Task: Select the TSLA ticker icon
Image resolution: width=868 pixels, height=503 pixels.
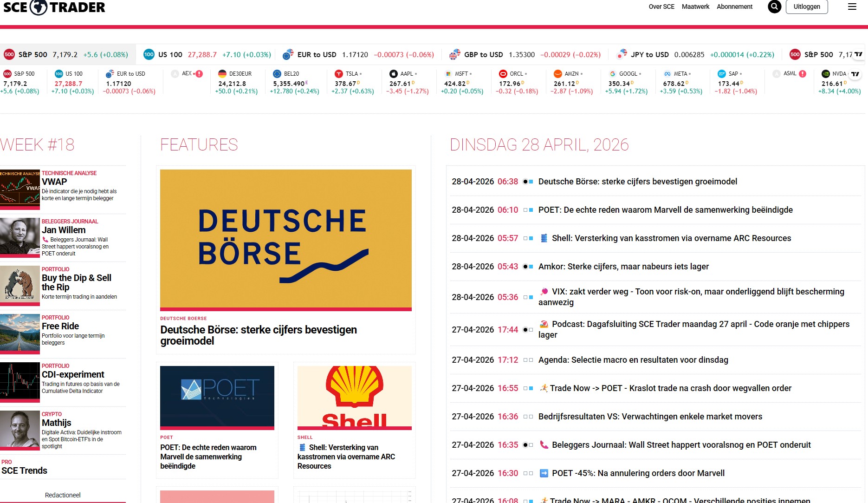Action: pos(339,73)
